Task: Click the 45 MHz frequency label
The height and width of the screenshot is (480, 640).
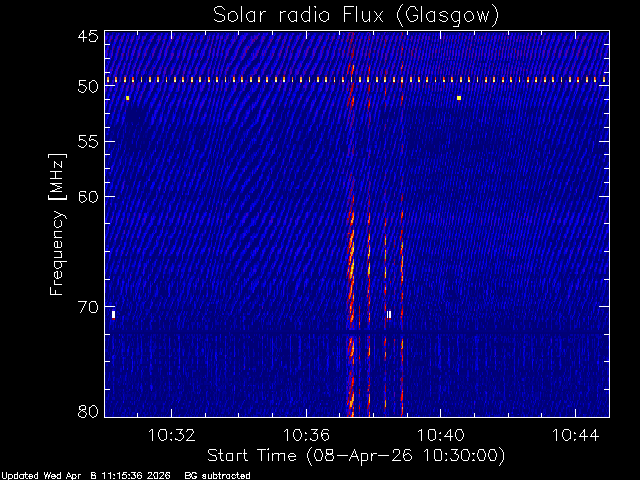Action: tap(88, 37)
